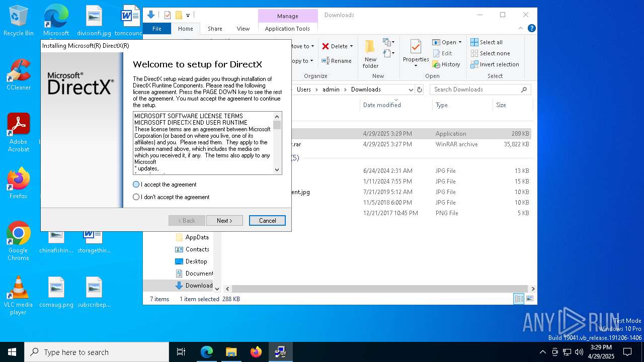
Task: Open Customize Quick Access Toolbar dropdown
Action: [x=188, y=16]
